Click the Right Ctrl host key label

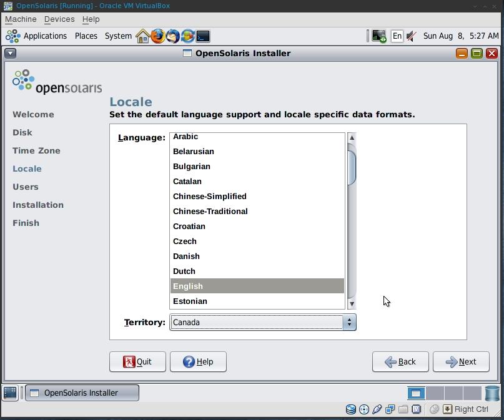pos(472,409)
